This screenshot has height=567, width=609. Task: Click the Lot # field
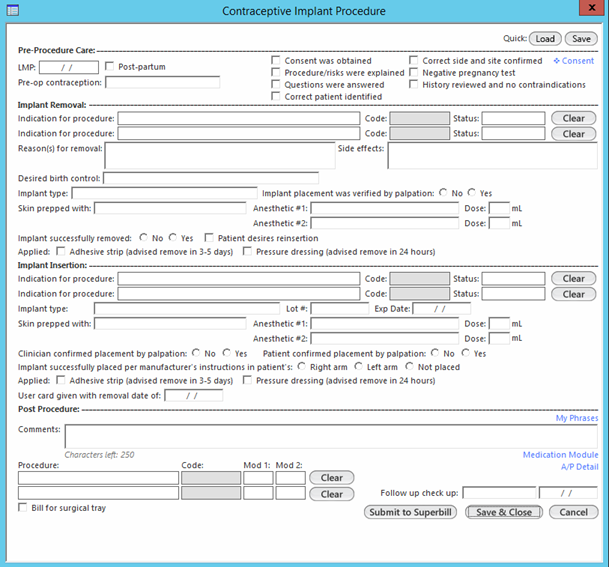[340, 309]
